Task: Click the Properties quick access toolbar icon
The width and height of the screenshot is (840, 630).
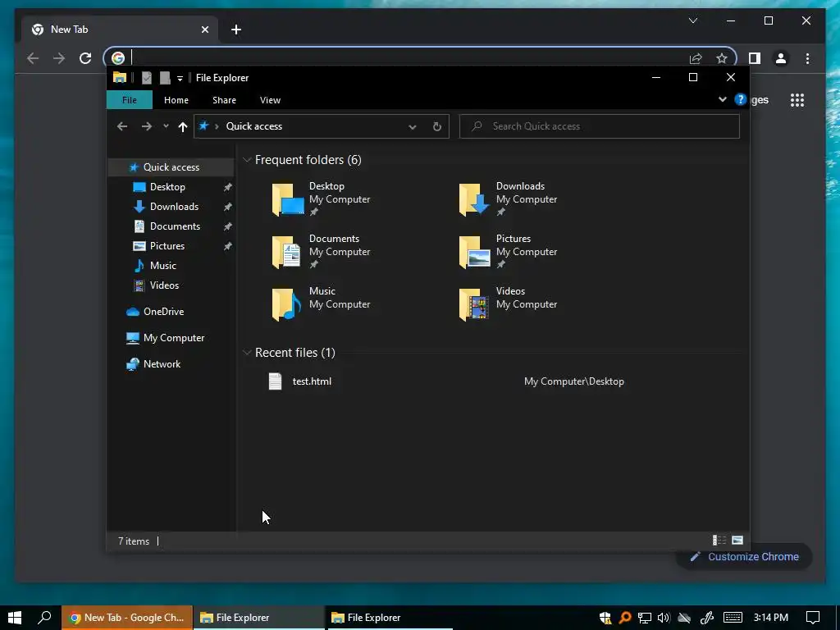Action: 146,78
